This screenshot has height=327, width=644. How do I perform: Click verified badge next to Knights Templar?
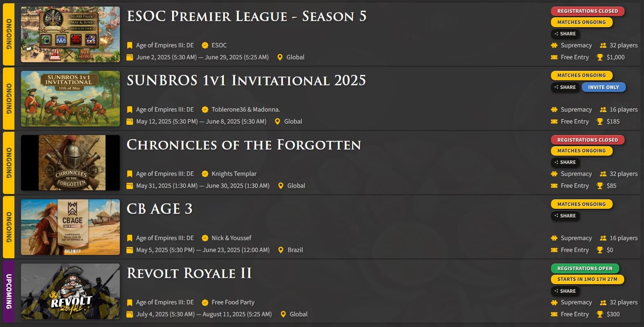[x=205, y=174]
